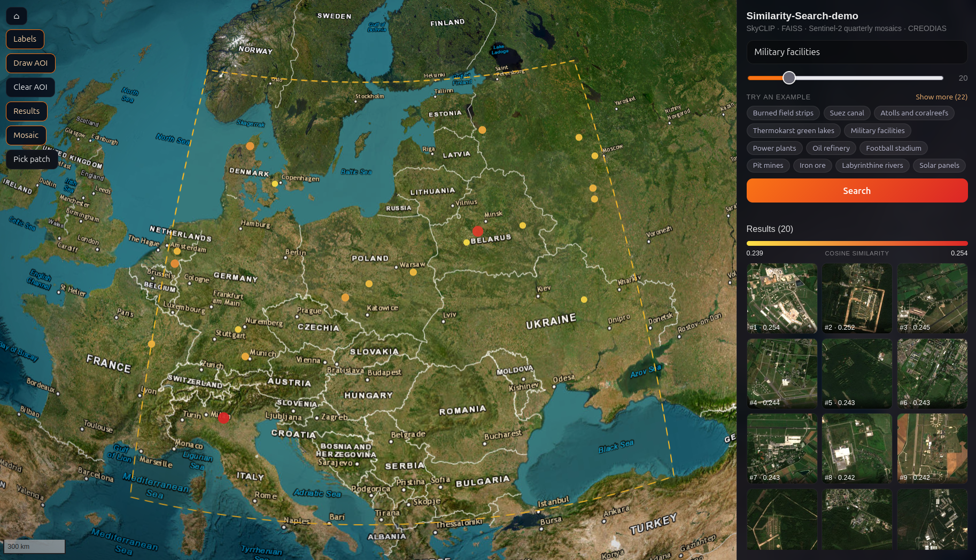976x560 pixels.
Task: Click the Military facilities search input
Action: click(x=857, y=52)
